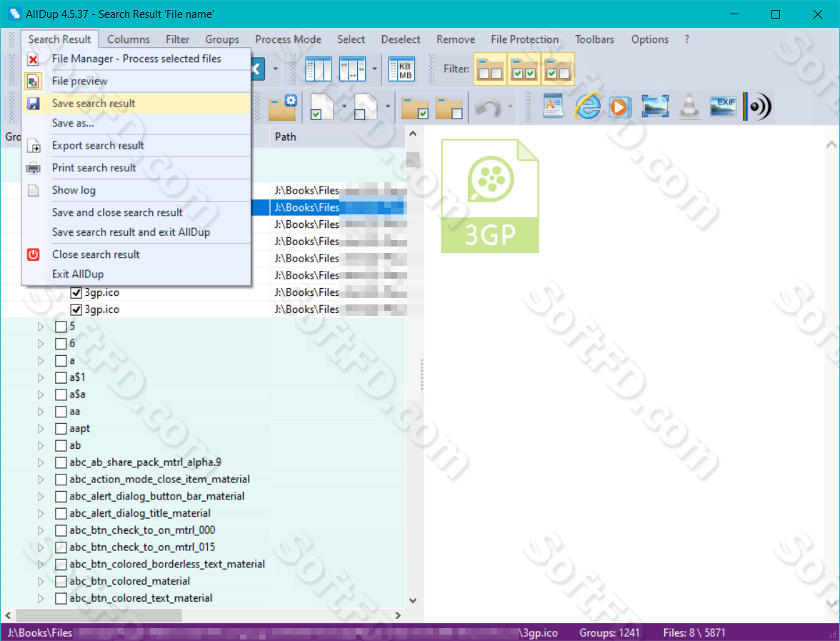
Task: Expand the group 'a' tree node
Action: click(41, 361)
